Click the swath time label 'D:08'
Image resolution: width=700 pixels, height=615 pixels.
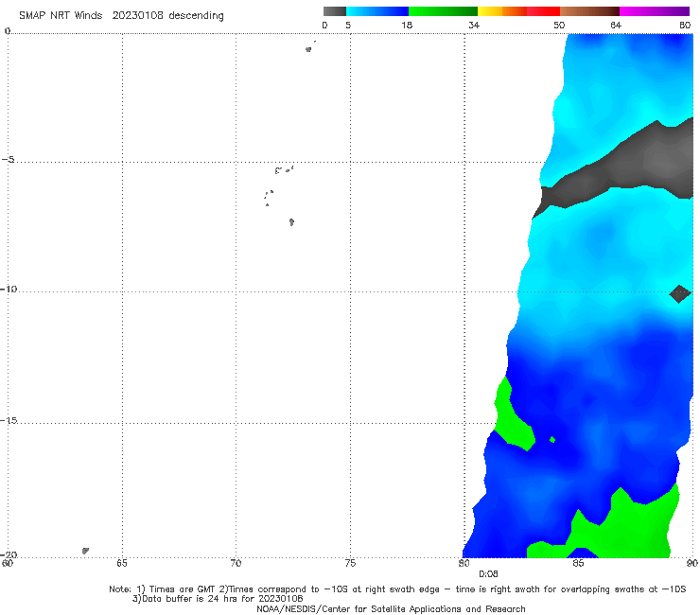[x=488, y=574]
